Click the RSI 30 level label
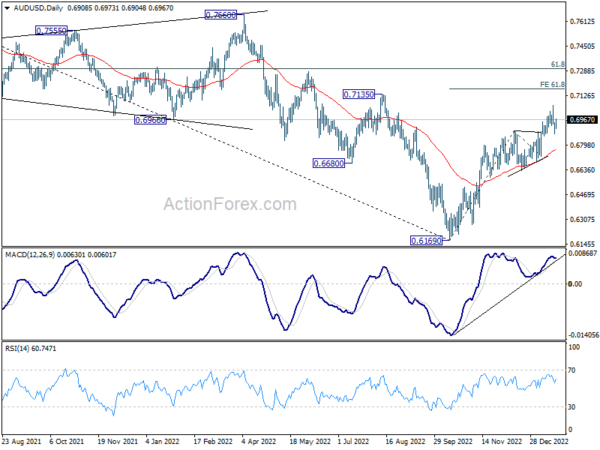The image size is (600, 450). (x=572, y=407)
